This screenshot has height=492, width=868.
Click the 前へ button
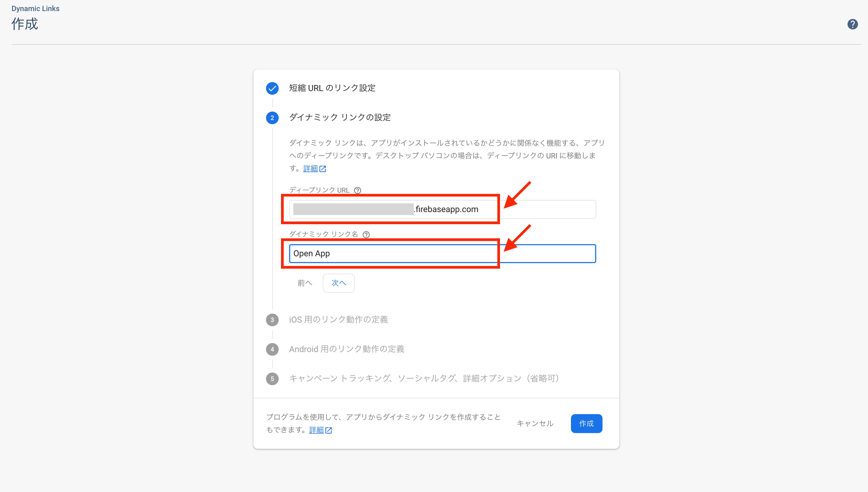click(304, 283)
